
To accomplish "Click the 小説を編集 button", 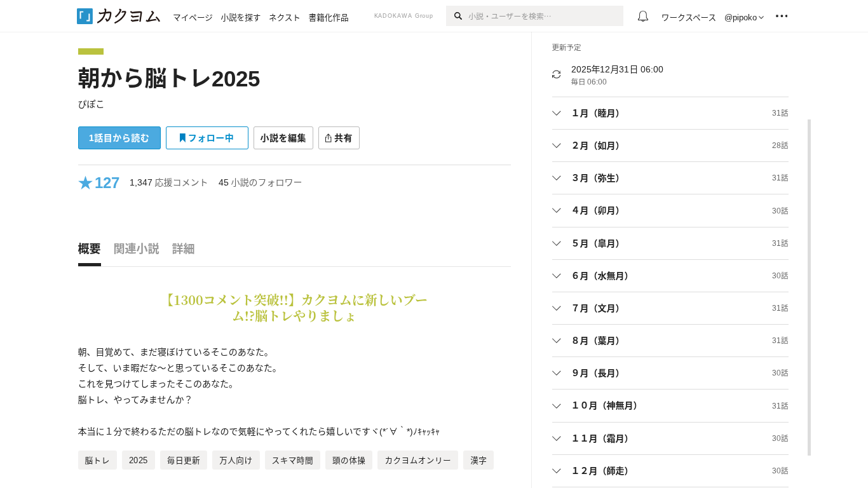I will (283, 138).
